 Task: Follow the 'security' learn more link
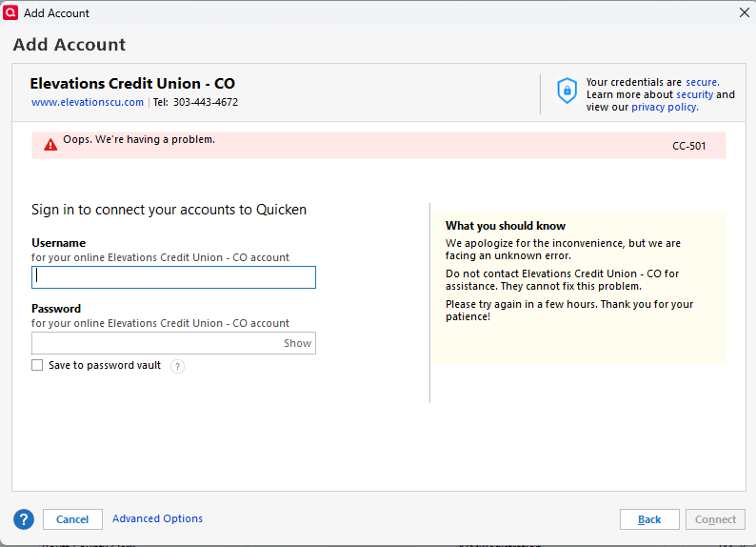point(694,94)
